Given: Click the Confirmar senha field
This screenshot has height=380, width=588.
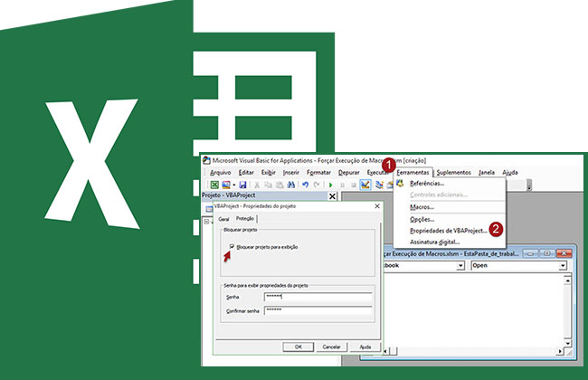Looking at the screenshot, I should 318,310.
